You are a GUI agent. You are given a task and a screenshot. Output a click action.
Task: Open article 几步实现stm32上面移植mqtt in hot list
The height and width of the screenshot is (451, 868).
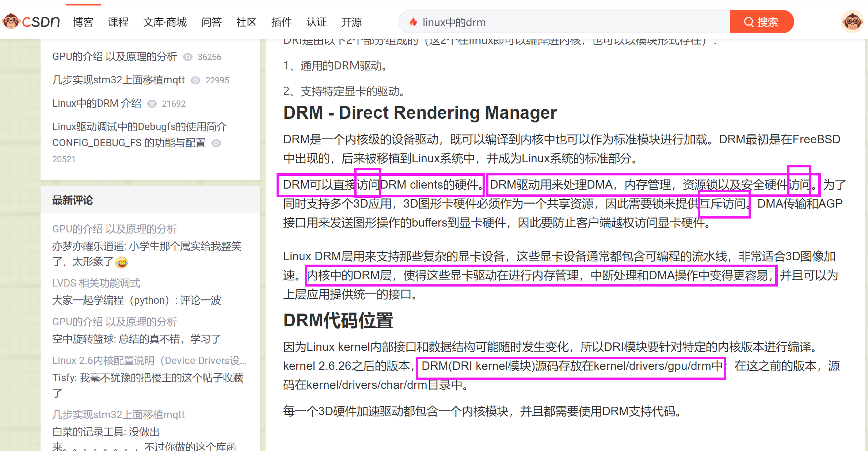(x=118, y=80)
